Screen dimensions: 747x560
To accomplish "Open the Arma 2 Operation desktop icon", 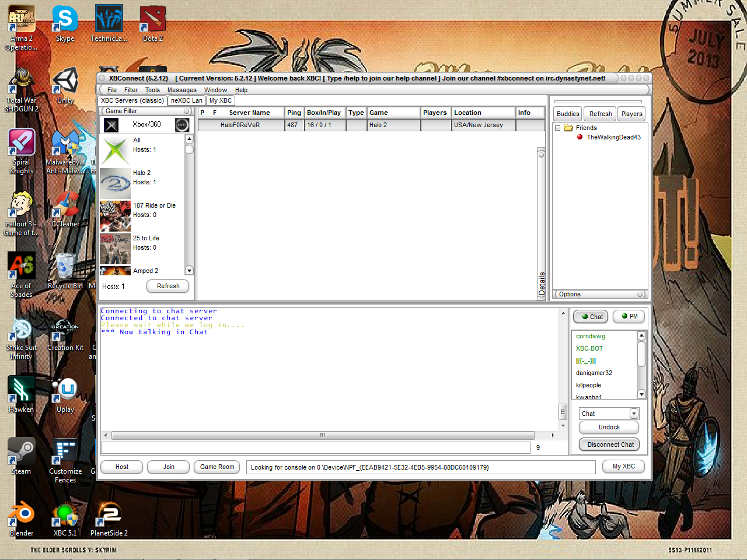I will pyautogui.click(x=22, y=28).
